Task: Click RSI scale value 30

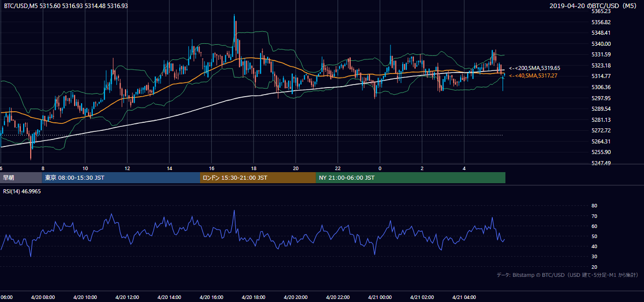Action: pyautogui.click(x=594, y=257)
